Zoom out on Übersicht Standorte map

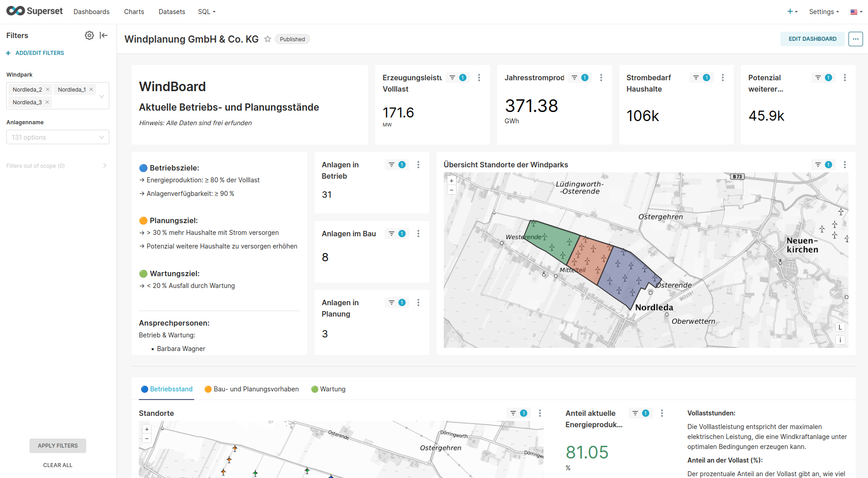coord(451,190)
